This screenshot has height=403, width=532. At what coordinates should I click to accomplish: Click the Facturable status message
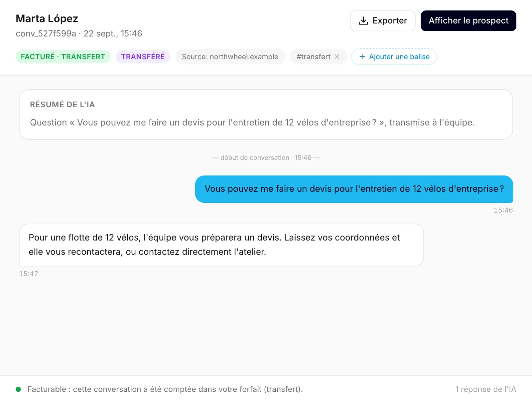pos(165,389)
